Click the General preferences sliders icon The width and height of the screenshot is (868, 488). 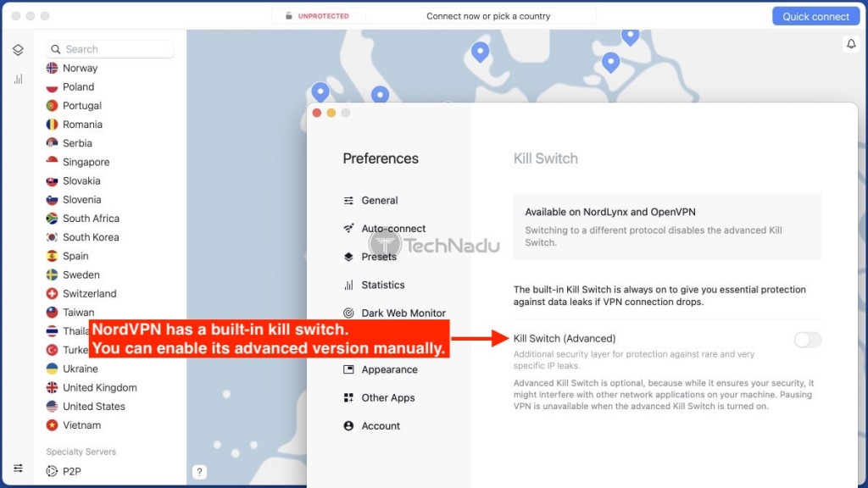pyautogui.click(x=348, y=200)
